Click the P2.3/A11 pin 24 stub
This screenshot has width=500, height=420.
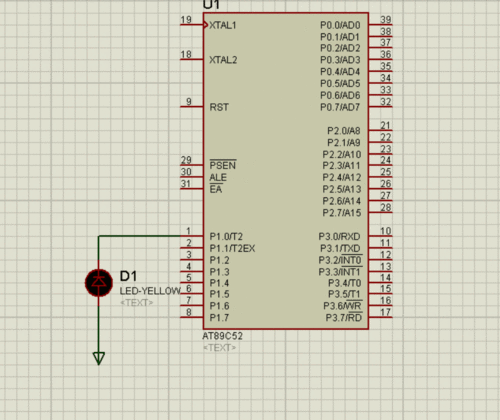(380, 165)
